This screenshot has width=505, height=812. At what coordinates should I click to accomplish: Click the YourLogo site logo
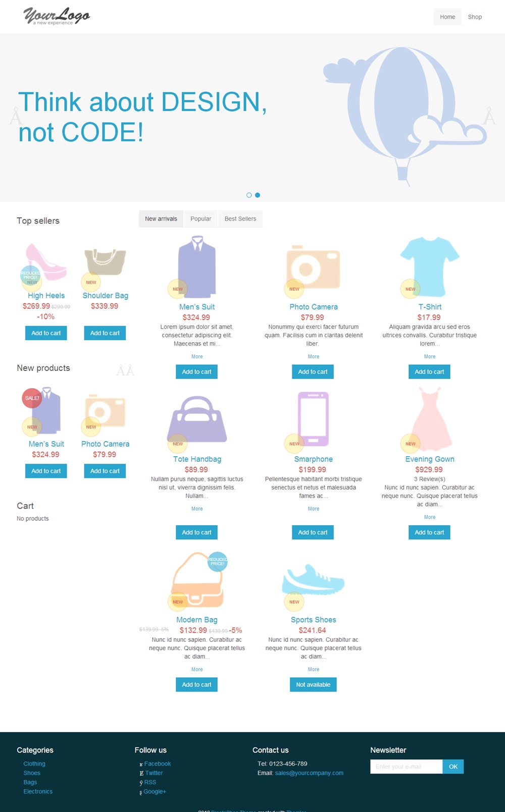pyautogui.click(x=57, y=16)
